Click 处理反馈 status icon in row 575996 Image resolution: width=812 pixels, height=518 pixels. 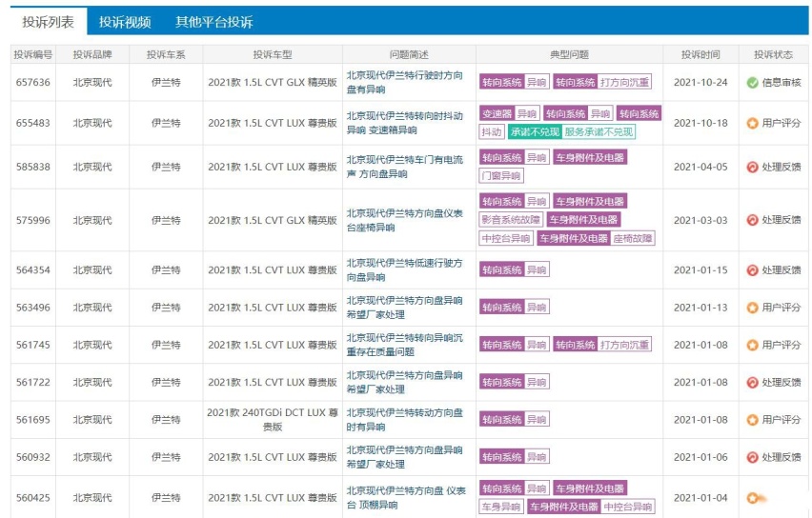click(x=753, y=220)
